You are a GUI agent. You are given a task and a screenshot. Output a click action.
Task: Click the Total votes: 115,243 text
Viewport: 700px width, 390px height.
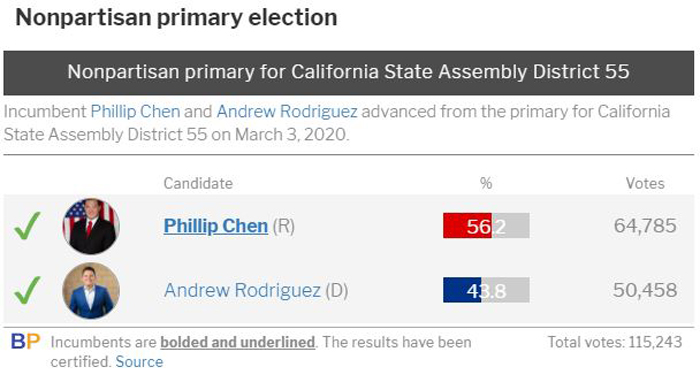point(615,342)
